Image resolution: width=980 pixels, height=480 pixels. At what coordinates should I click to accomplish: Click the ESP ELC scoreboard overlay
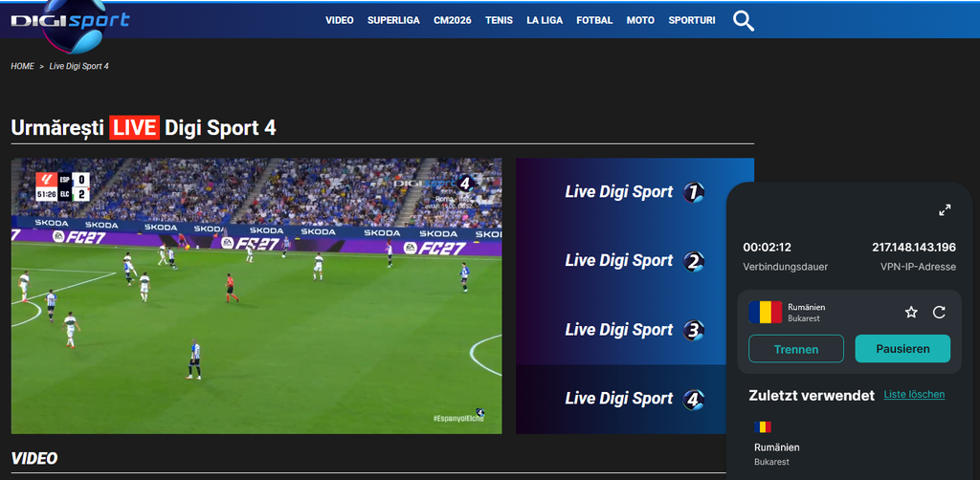coord(62,186)
